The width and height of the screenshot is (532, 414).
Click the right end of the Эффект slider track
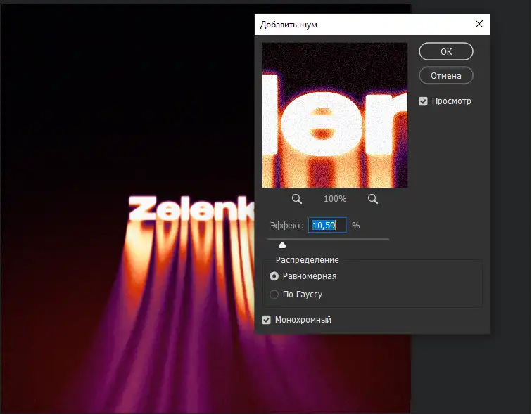pos(387,240)
